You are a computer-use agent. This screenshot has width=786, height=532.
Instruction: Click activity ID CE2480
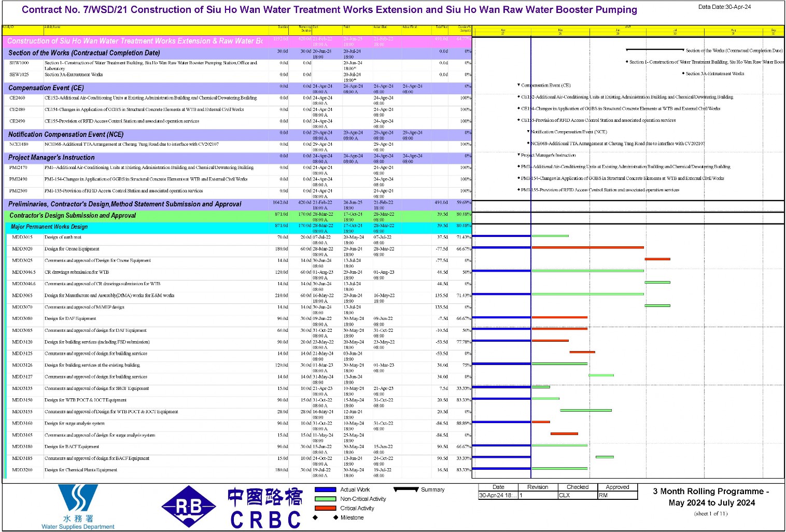(17, 109)
